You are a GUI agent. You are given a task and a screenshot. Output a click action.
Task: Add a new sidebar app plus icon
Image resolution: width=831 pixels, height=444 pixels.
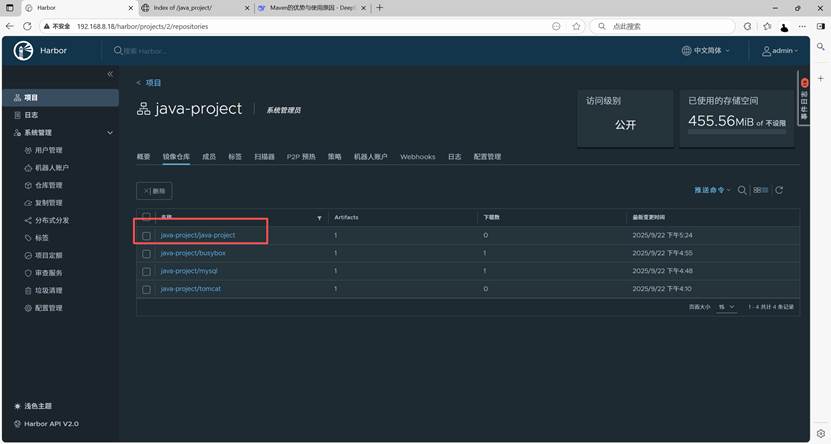820,78
